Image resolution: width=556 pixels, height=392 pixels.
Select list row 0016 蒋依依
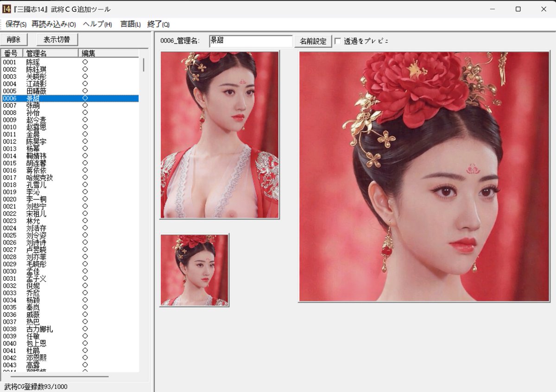pyautogui.click(x=70, y=171)
